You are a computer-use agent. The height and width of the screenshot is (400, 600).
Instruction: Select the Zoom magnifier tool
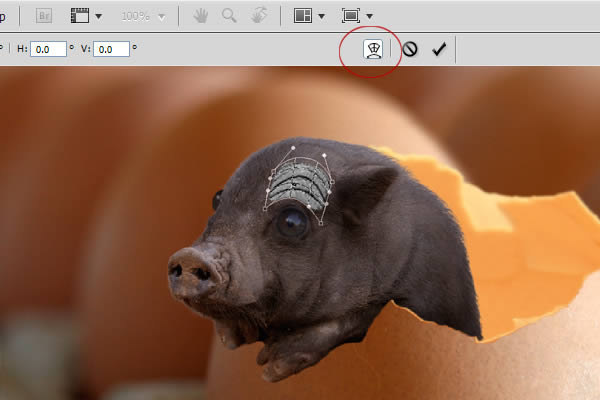tap(229, 16)
